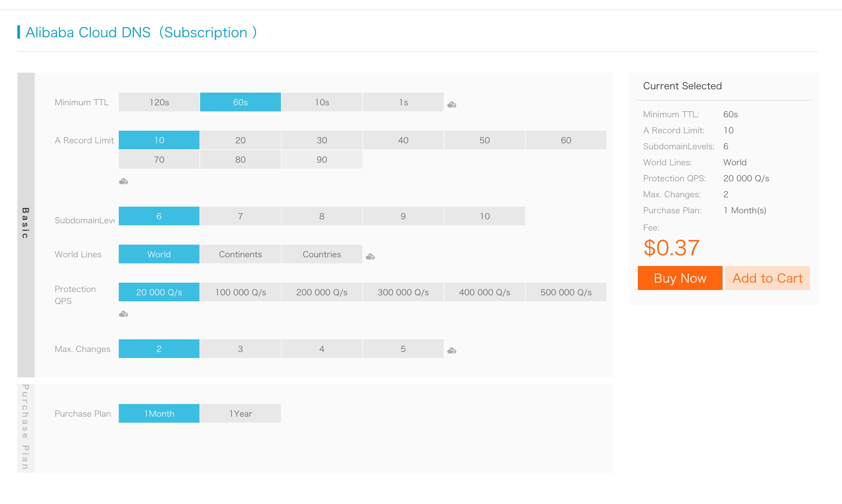Choose 500 000 Q/s Protection QPS
Image resolution: width=842 pixels, height=504 pixels.
point(566,292)
